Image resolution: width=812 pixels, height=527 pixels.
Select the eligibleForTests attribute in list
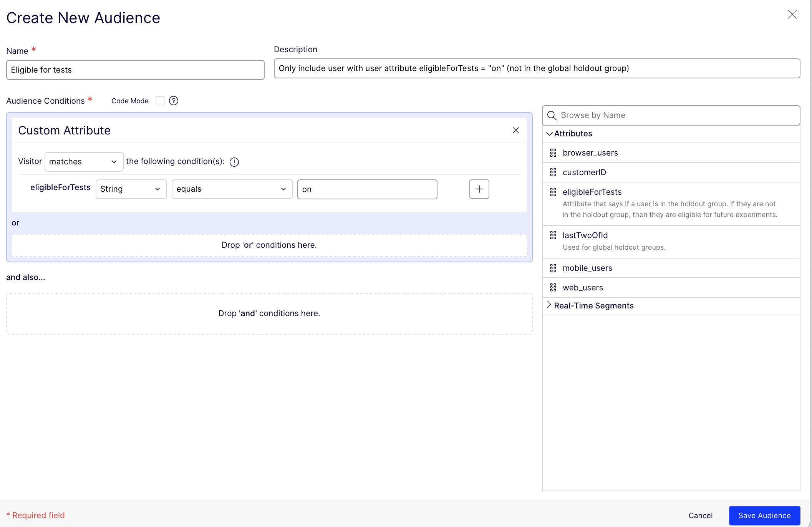pyautogui.click(x=592, y=192)
